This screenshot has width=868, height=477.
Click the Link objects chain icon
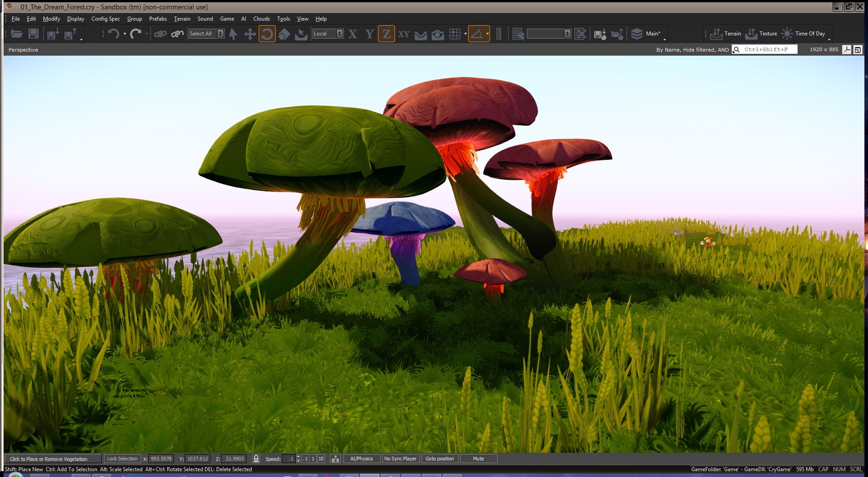coord(160,34)
